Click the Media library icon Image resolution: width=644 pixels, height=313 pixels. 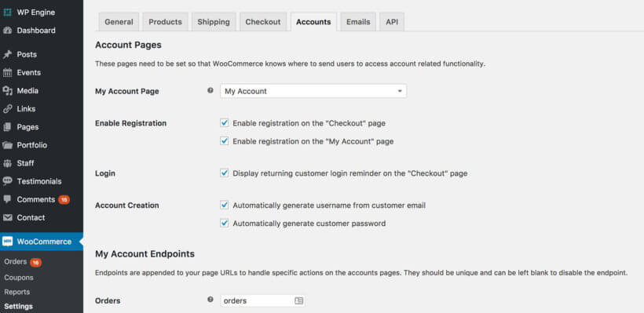(x=7, y=91)
